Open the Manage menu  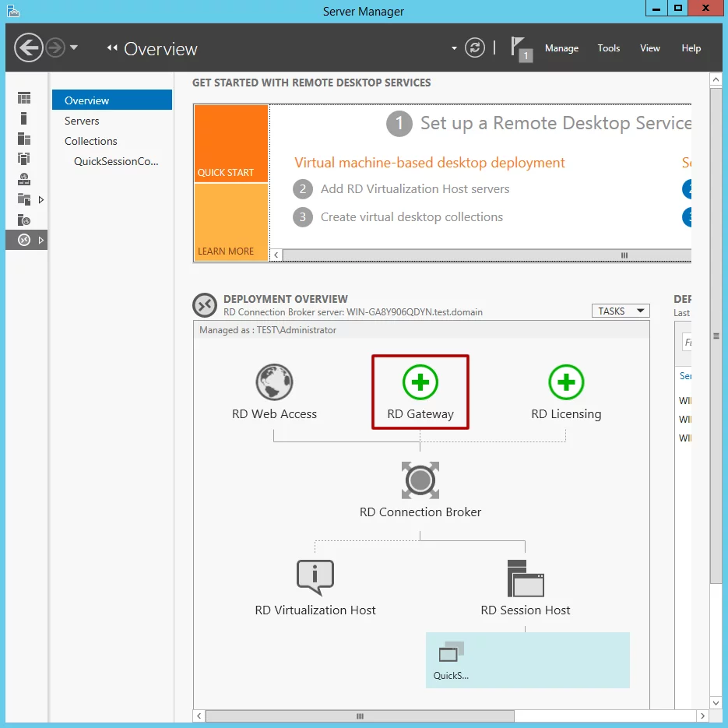click(x=561, y=48)
